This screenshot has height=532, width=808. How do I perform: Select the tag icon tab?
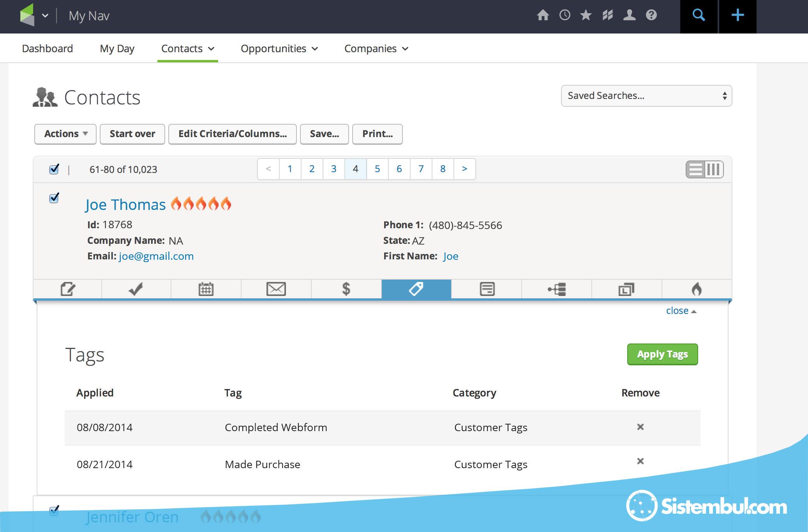click(x=416, y=289)
